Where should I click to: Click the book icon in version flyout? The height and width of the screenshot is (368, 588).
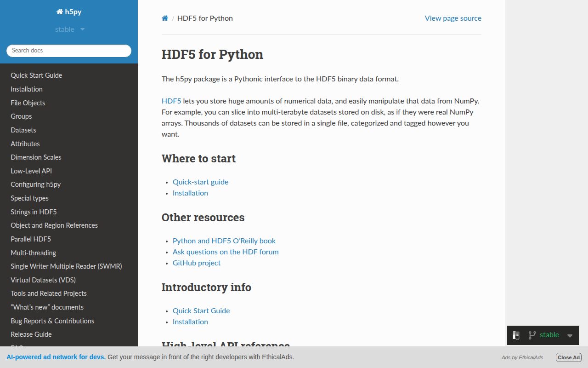coord(516,335)
